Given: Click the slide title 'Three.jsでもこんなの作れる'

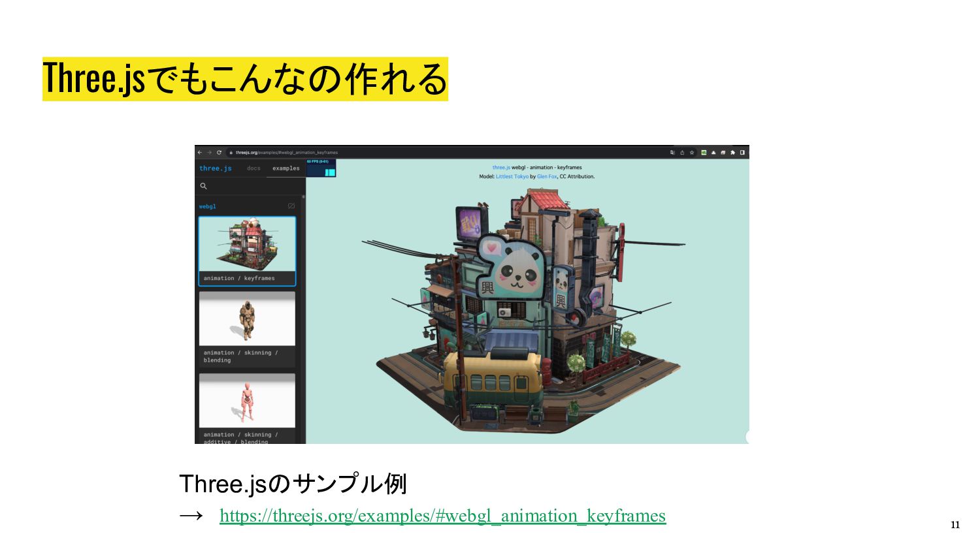Looking at the screenshot, I should [245, 79].
